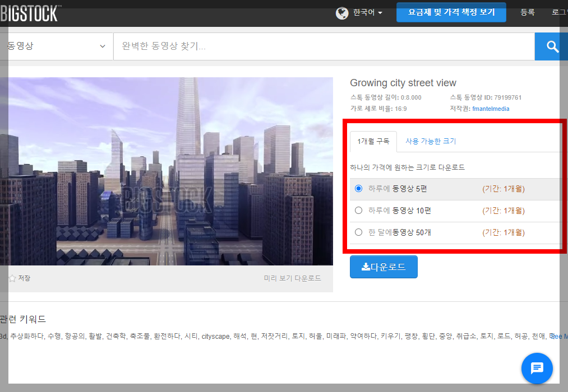The height and width of the screenshot is (392, 568).
Task: Click the globe icon next to language selector
Action: coord(342,12)
